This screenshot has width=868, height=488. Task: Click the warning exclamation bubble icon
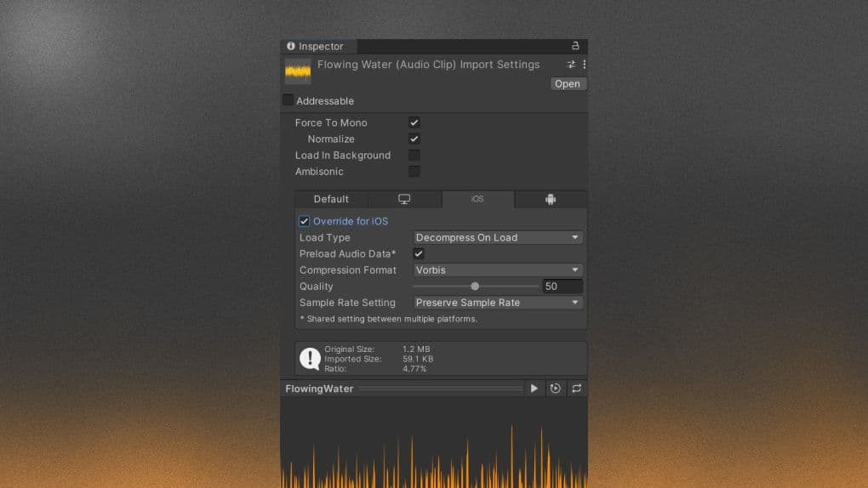pyautogui.click(x=310, y=359)
